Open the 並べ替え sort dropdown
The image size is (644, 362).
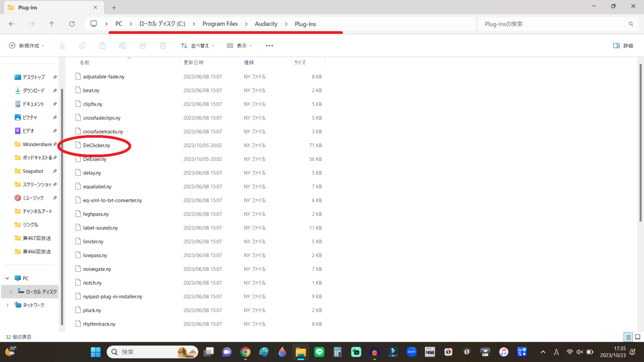coord(197,46)
